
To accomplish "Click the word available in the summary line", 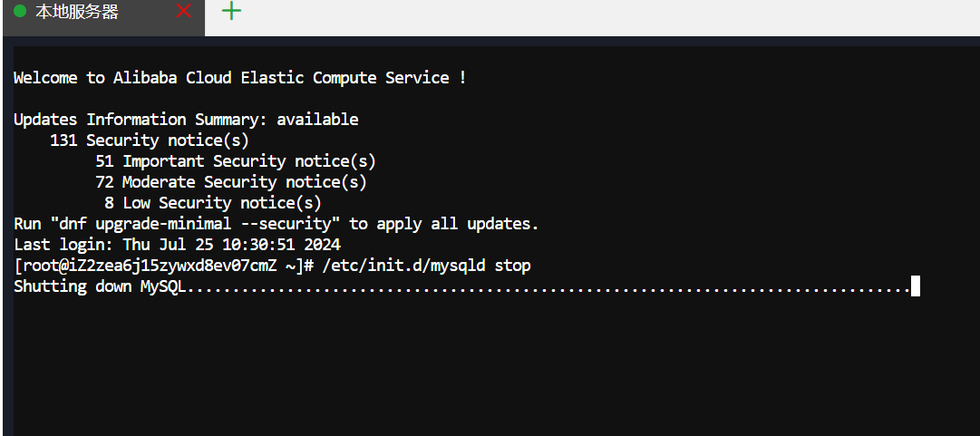I will tap(317, 120).
